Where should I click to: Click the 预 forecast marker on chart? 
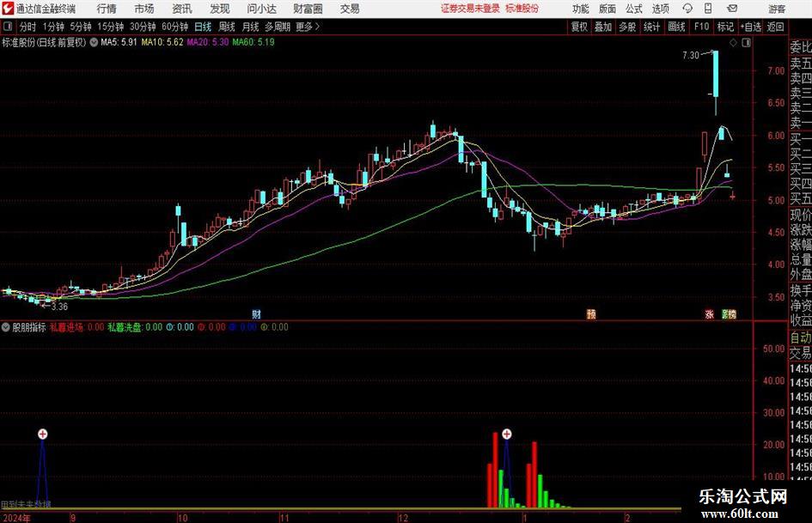click(x=591, y=314)
